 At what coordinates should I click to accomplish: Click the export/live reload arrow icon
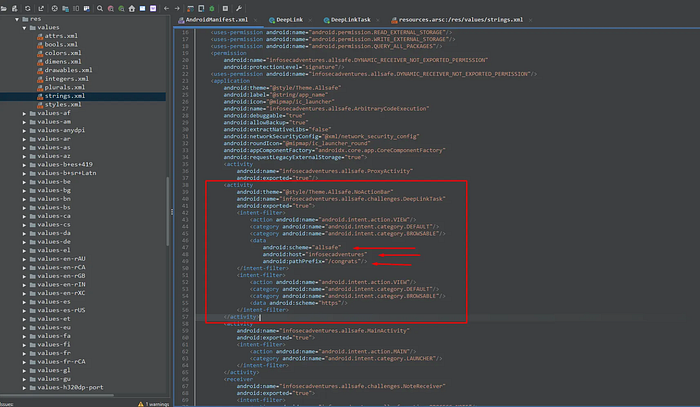pos(41,8)
